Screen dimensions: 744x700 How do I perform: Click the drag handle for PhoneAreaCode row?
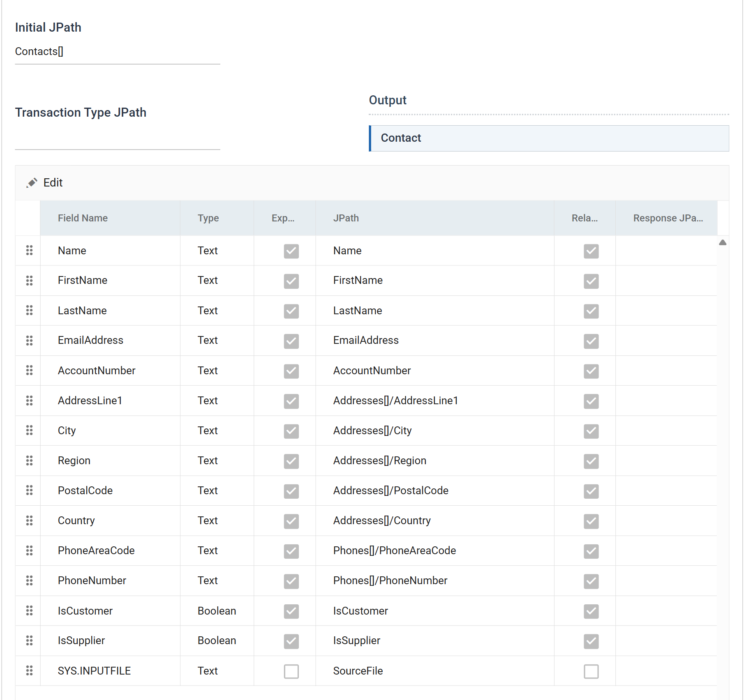point(29,550)
